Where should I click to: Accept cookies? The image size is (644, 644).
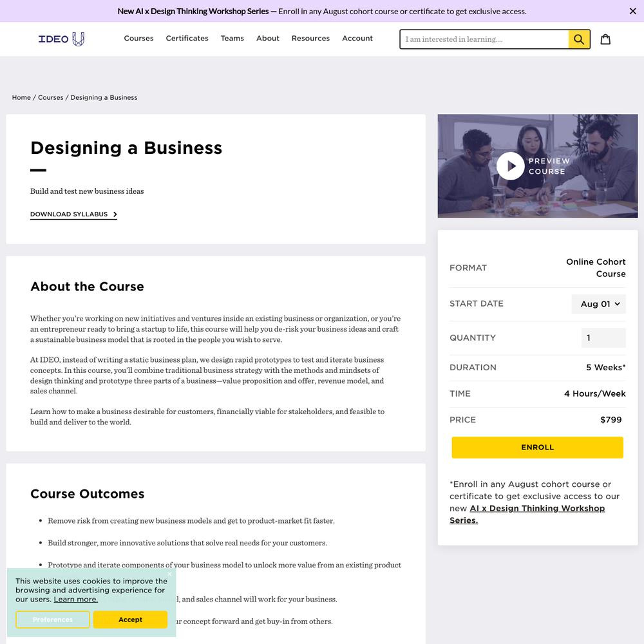coord(130,620)
